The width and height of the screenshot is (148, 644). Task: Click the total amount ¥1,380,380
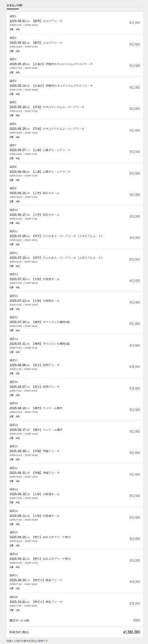(132, 632)
